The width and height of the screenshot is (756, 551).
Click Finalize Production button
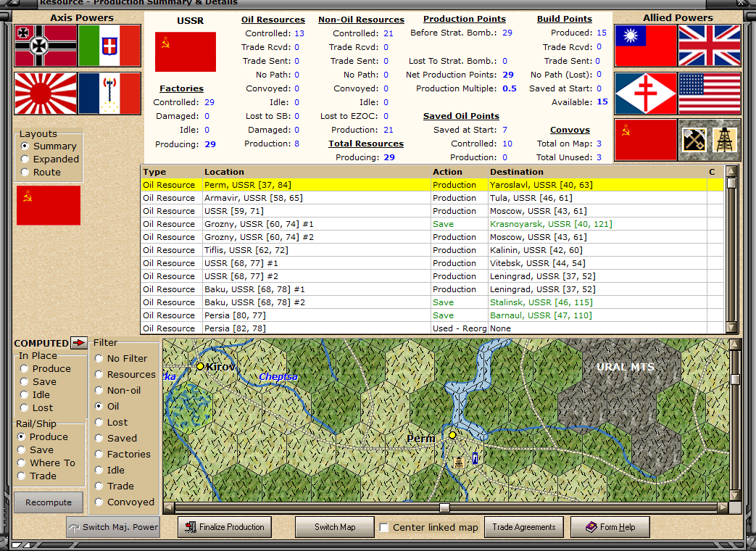[225, 527]
